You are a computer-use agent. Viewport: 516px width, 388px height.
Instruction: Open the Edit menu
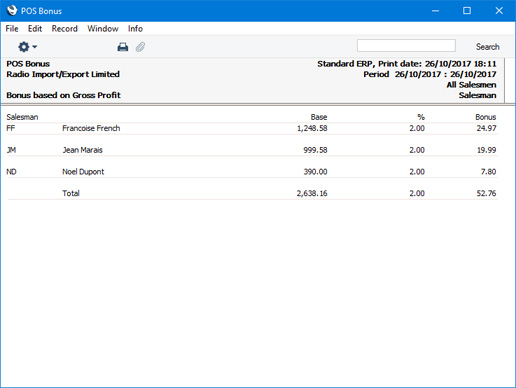[35, 29]
